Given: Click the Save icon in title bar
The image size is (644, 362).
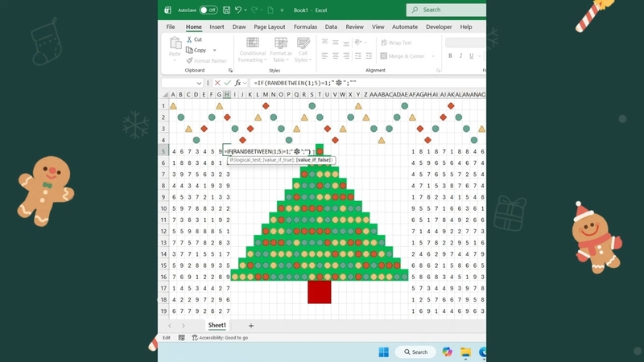Looking at the screenshot, I should click(x=226, y=10).
